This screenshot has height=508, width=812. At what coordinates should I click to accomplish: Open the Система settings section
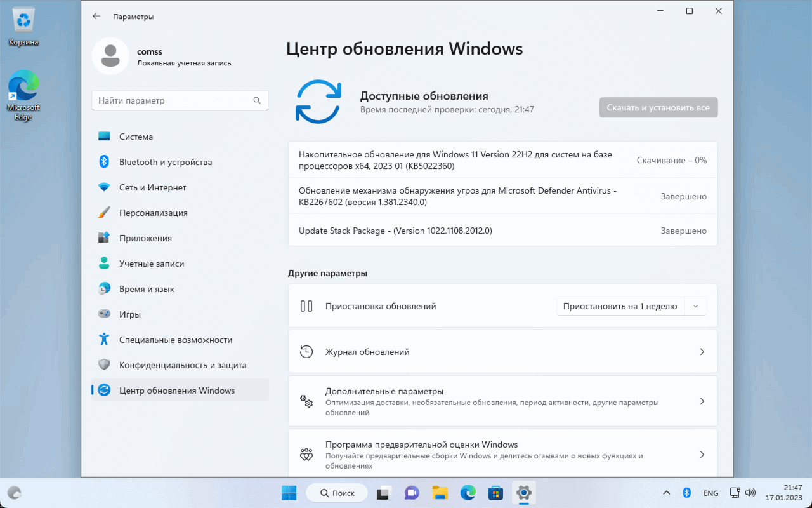coord(180,137)
